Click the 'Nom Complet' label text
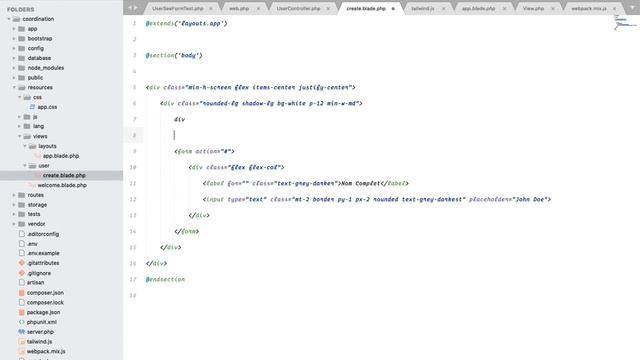The image size is (640, 360). click(361, 183)
